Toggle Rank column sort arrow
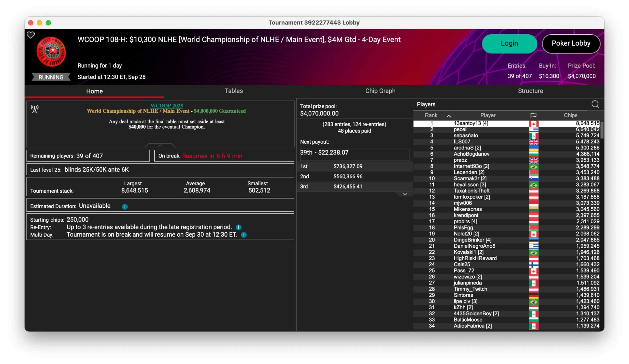This screenshot has height=364, width=629. (449, 116)
